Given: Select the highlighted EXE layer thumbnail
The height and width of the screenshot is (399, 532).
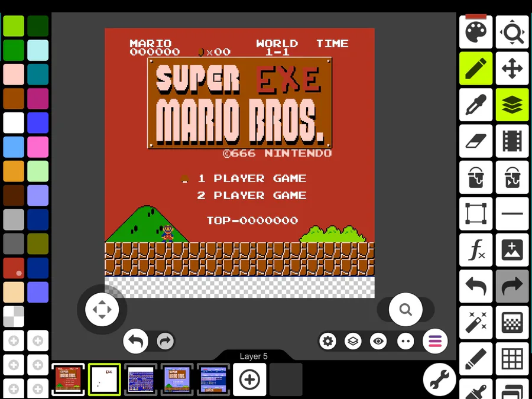Looking at the screenshot, I should 104,379.
